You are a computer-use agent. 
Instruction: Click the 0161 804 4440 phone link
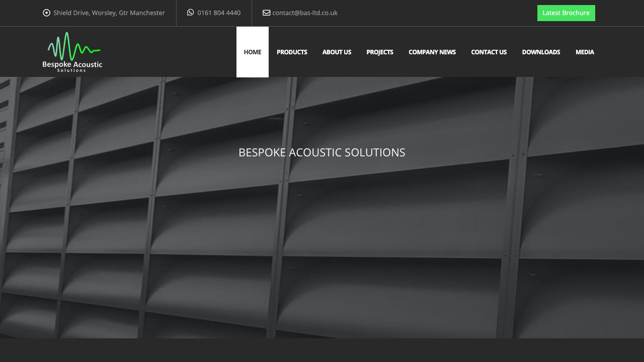(219, 13)
